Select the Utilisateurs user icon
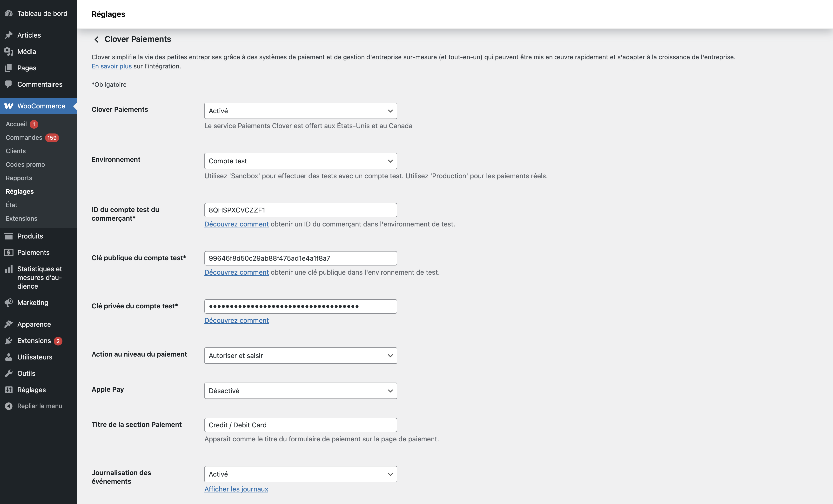This screenshot has height=504, width=833. coord(9,357)
